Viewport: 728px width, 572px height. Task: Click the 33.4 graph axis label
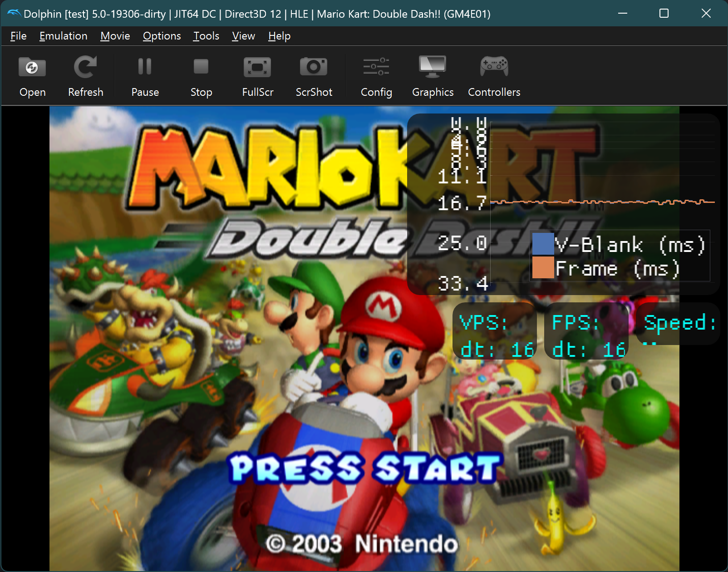click(x=463, y=283)
